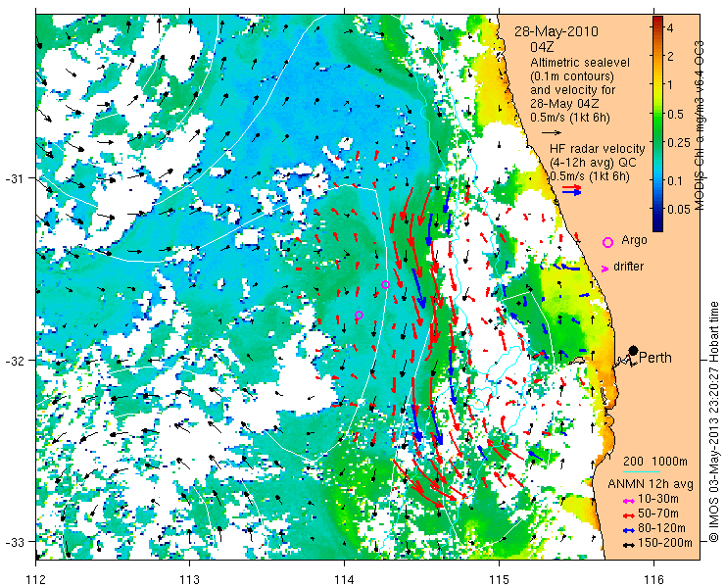Click the longitude 116 axis label
This screenshot has width=725, height=588.
653,578
